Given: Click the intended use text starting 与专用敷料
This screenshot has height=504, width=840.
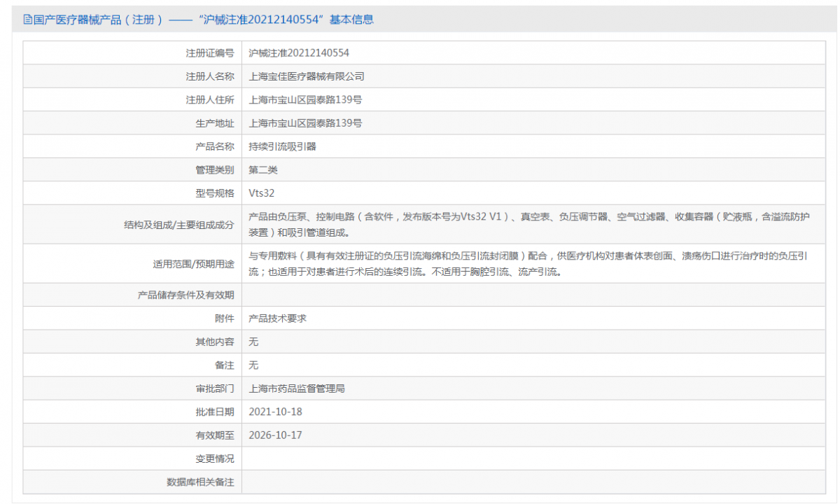Looking at the screenshot, I should 529,264.
